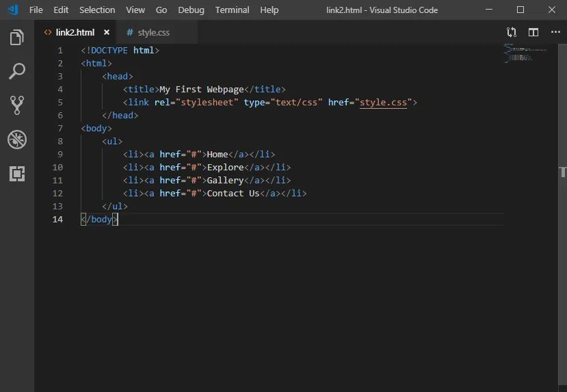Click the 'Contact Us' text in code

[233, 194]
